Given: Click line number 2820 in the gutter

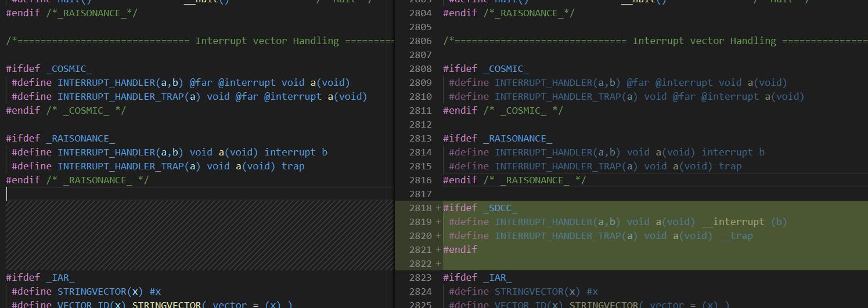Looking at the screenshot, I should click(420, 235).
